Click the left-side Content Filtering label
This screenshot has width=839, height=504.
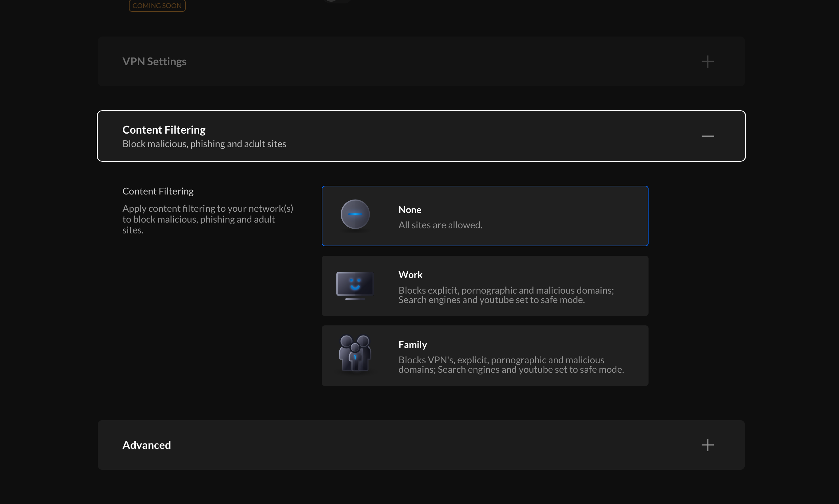pos(158,191)
